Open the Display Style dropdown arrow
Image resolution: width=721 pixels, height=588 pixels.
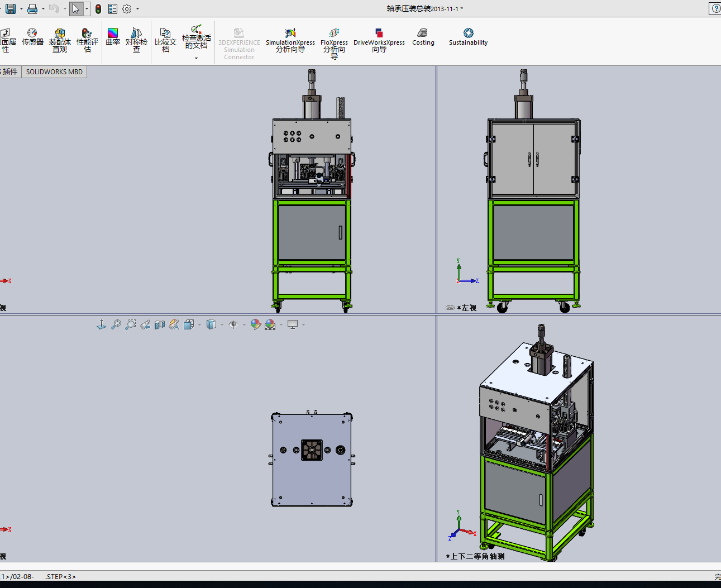pyautogui.click(x=222, y=324)
